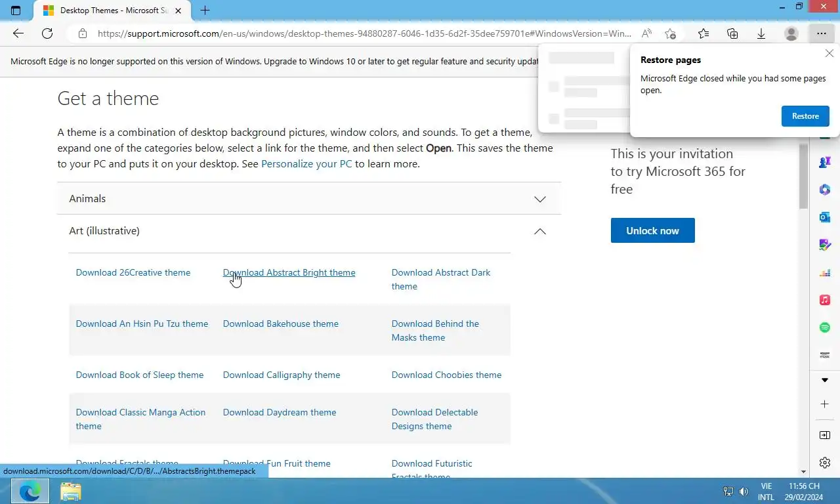Expand the Animals category
This screenshot has height=504, width=840.
[x=309, y=199]
